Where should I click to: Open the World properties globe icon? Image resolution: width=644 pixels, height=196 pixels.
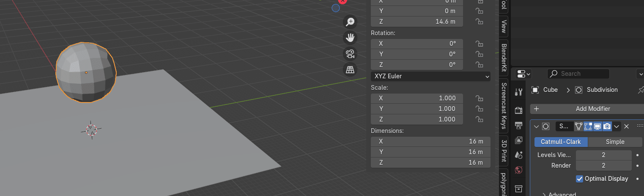519,170
